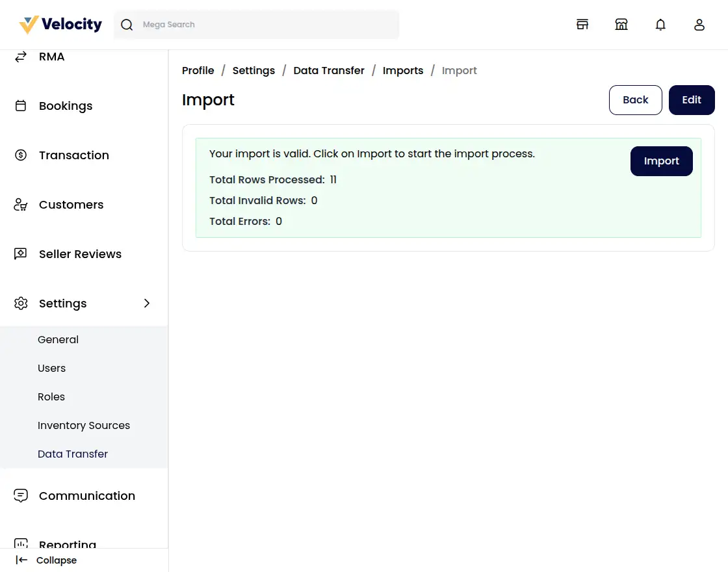Click the RMA arrows icon

[x=21, y=57]
